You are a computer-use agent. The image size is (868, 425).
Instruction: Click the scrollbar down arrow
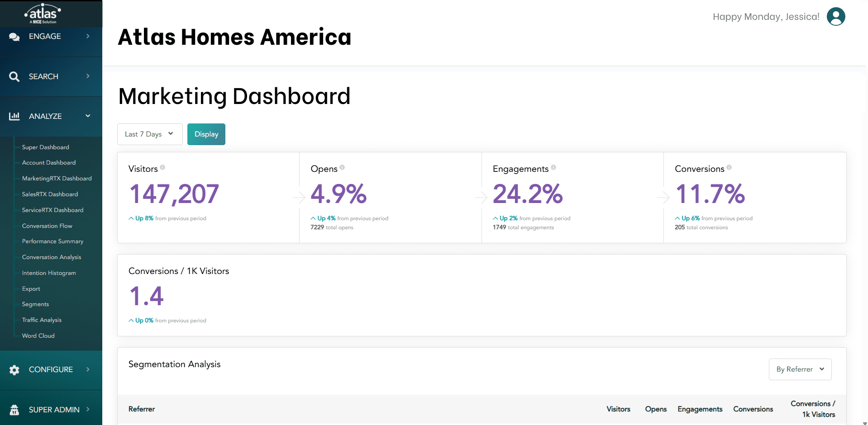click(x=865, y=423)
